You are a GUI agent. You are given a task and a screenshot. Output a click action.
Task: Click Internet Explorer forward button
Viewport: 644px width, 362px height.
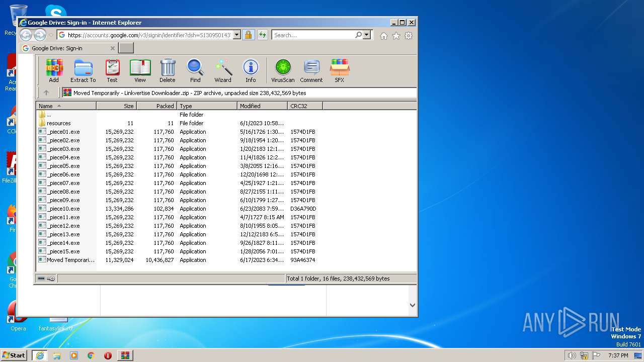pos(40,35)
